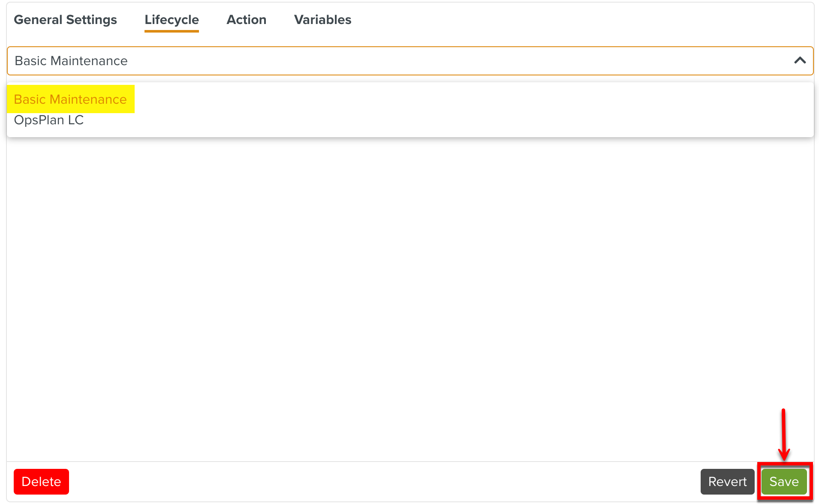Save the lifecycle changes
819x504 pixels.
784,481
